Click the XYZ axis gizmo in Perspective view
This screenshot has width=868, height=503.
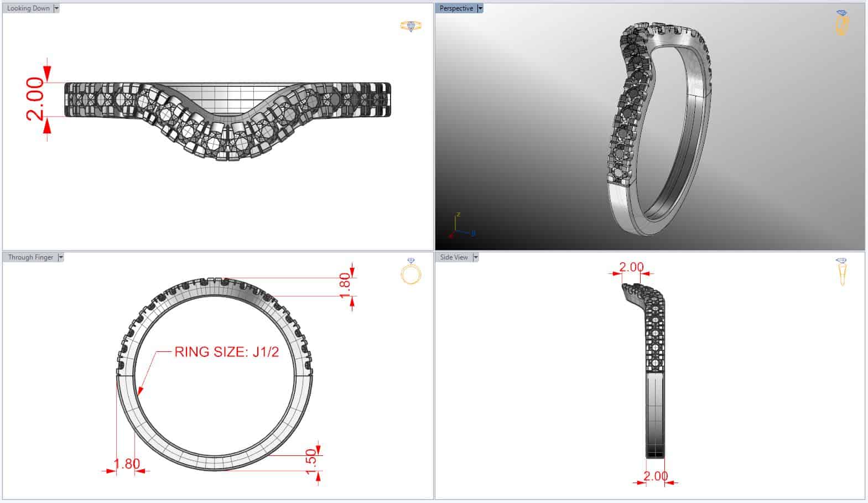(x=462, y=226)
